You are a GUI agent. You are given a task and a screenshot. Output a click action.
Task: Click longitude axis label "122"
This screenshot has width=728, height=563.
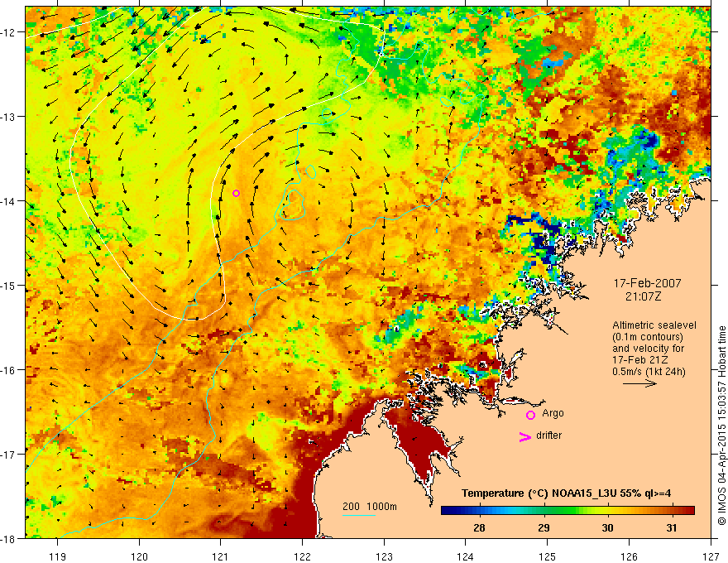[302, 556]
